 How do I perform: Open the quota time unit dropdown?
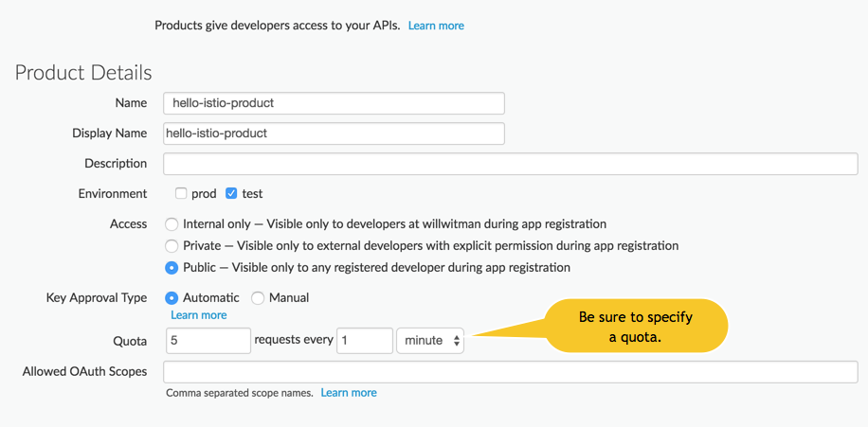click(x=430, y=341)
